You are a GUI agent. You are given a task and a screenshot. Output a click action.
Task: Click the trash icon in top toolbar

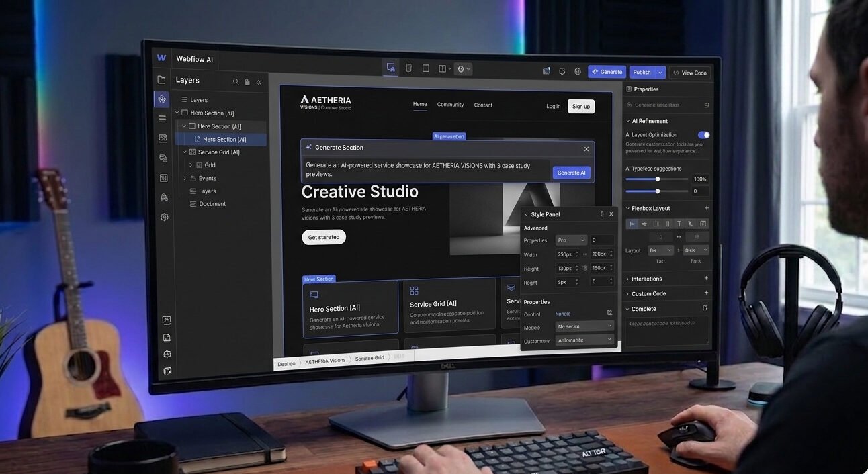408,68
